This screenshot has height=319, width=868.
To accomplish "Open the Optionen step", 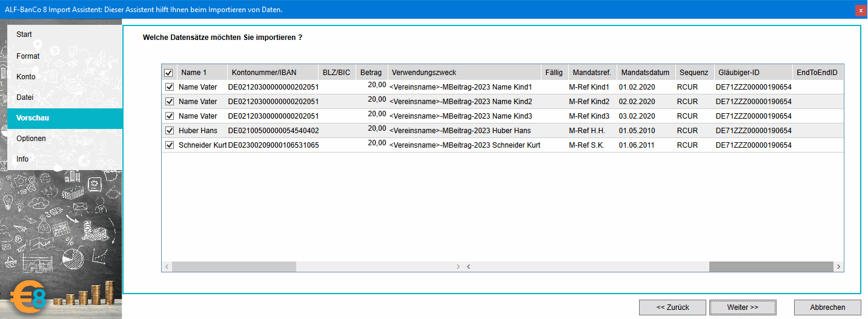I will (x=31, y=139).
